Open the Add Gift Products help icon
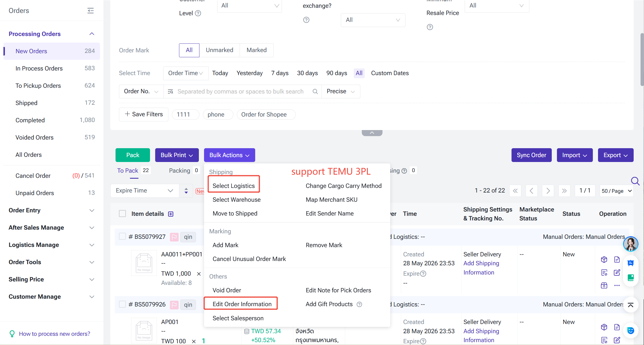Viewport: 644px width, 345px height. coord(359,304)
